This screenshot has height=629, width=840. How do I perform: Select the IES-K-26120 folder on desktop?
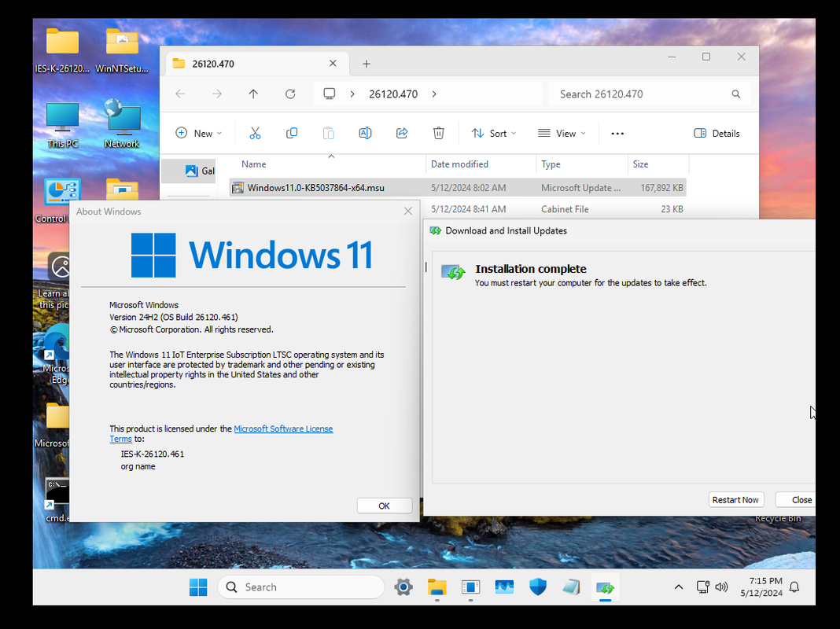[62, 51]
